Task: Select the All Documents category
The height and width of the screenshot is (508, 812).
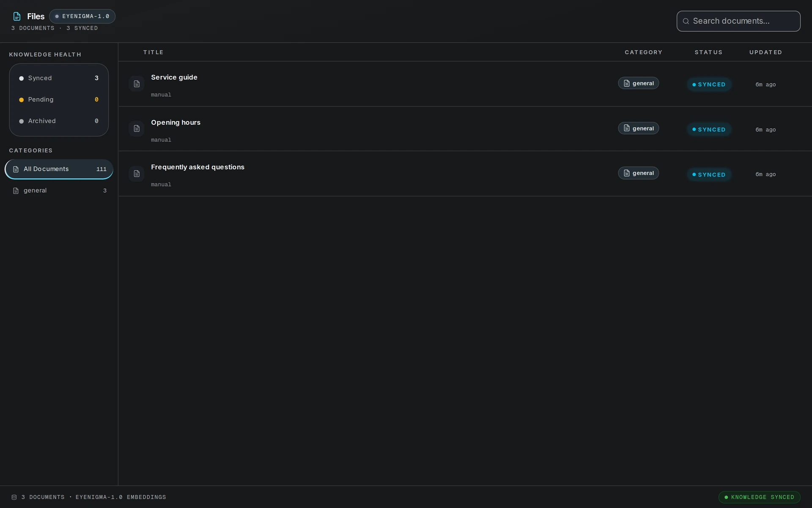Action: pos(59,169)
